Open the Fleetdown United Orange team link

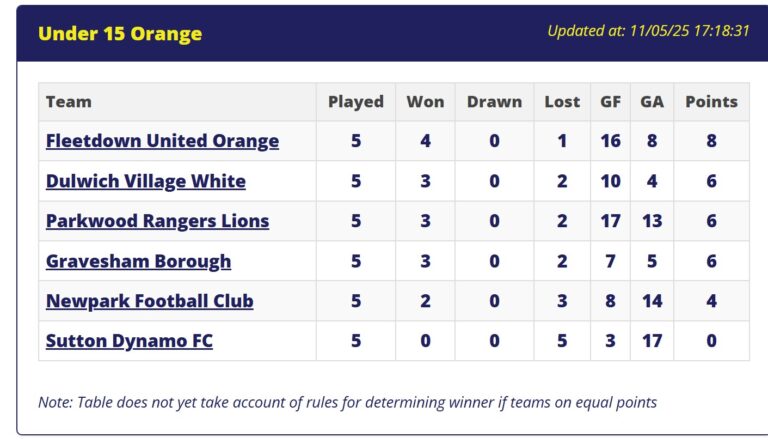[162, 141]
